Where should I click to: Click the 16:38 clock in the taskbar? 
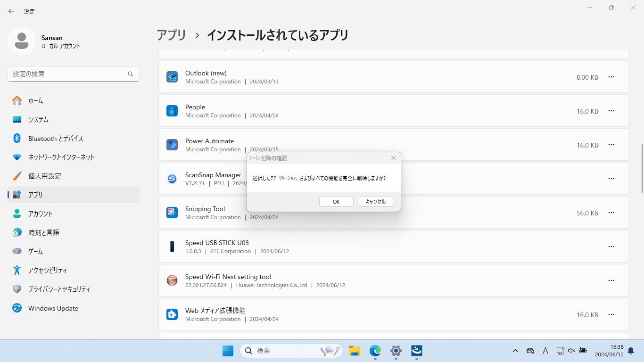point(617,347)
